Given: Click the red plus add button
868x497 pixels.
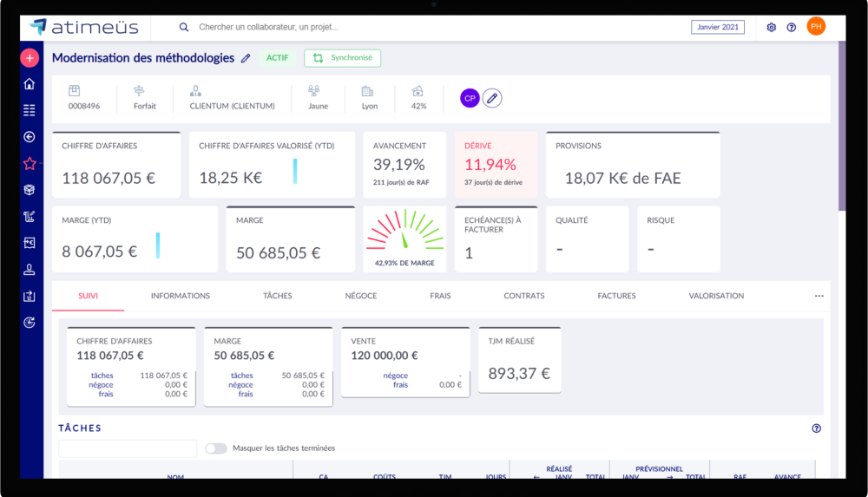Looking at the screenshot, I should [x=30, y=58].
